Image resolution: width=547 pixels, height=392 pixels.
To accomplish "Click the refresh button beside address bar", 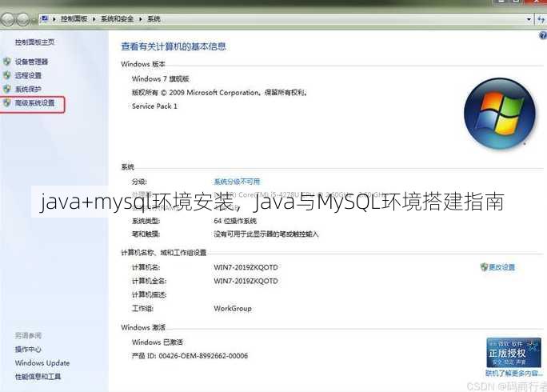I will (x=541, y=19).
